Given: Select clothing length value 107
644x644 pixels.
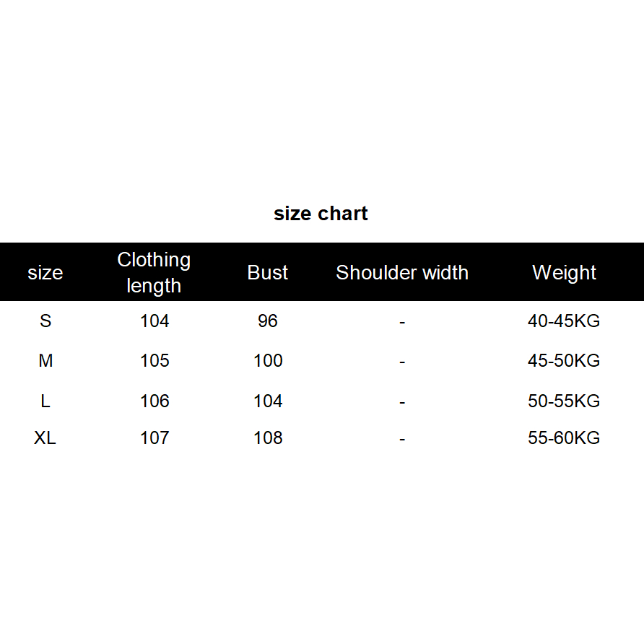Looking at the screenshot, I should pyautogui.click(x=155, y=438).
